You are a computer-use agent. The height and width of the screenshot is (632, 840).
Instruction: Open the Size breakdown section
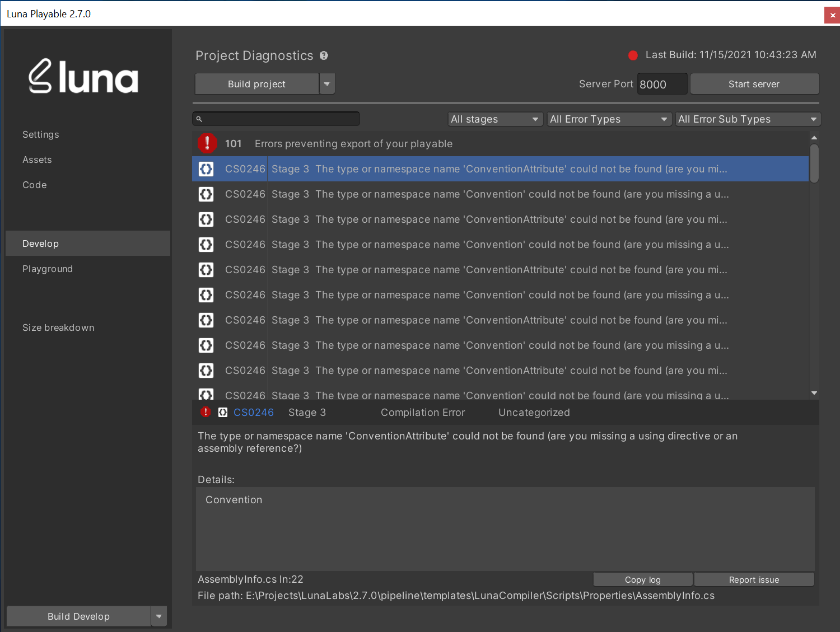[58, 327]
